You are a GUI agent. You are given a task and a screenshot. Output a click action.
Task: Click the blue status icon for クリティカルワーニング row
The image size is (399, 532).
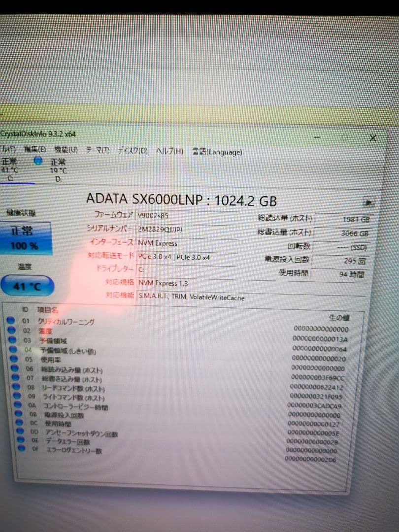(11, 320)
